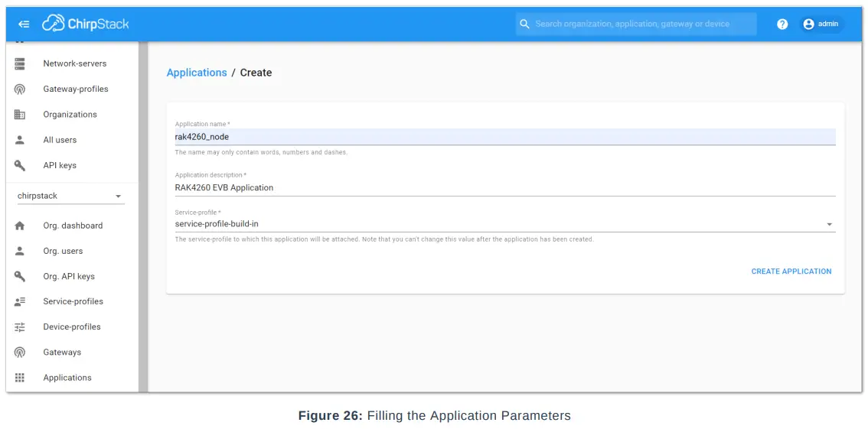
Task: Open Applications in the sidebar
Action: pos(67,378)
